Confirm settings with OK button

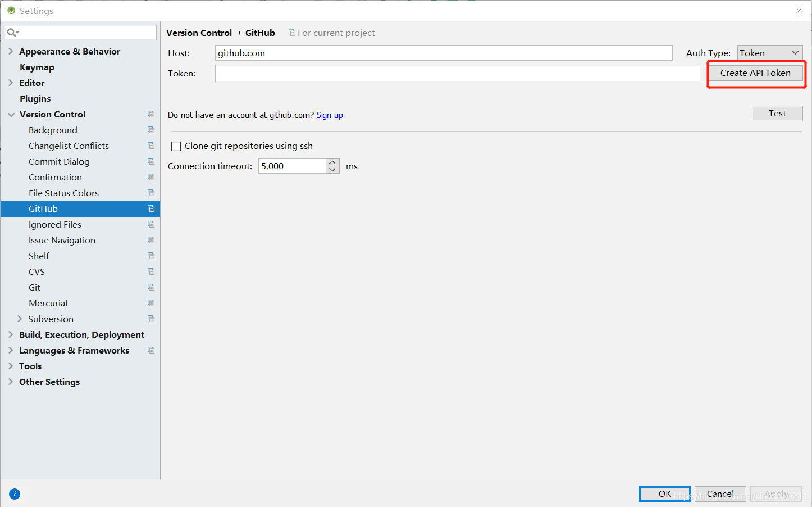tap(665, 494)
